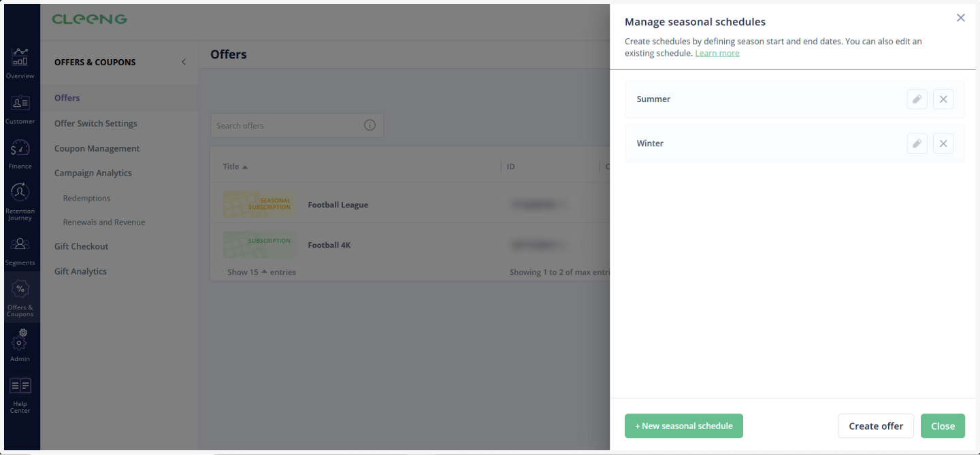The image size is (980, 455).
Task: Delete the Summer schedule
Action: pyautogui.click(x=943, y=99)
